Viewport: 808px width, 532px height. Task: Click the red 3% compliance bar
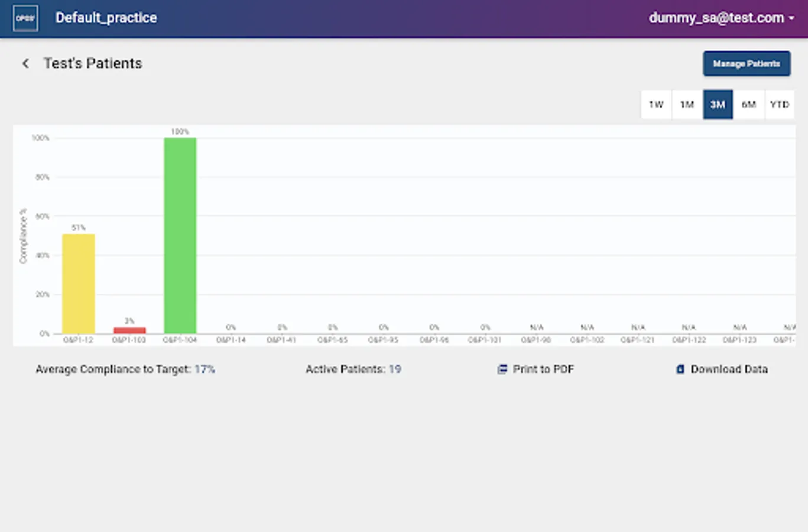point(129,330)
